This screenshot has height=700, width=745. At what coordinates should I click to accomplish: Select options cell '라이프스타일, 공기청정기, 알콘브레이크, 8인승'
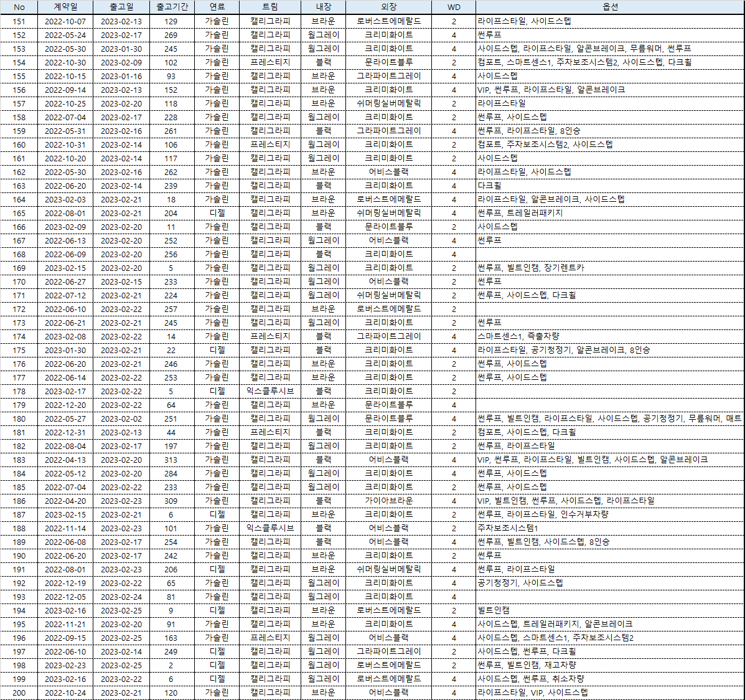pos(610,351)
